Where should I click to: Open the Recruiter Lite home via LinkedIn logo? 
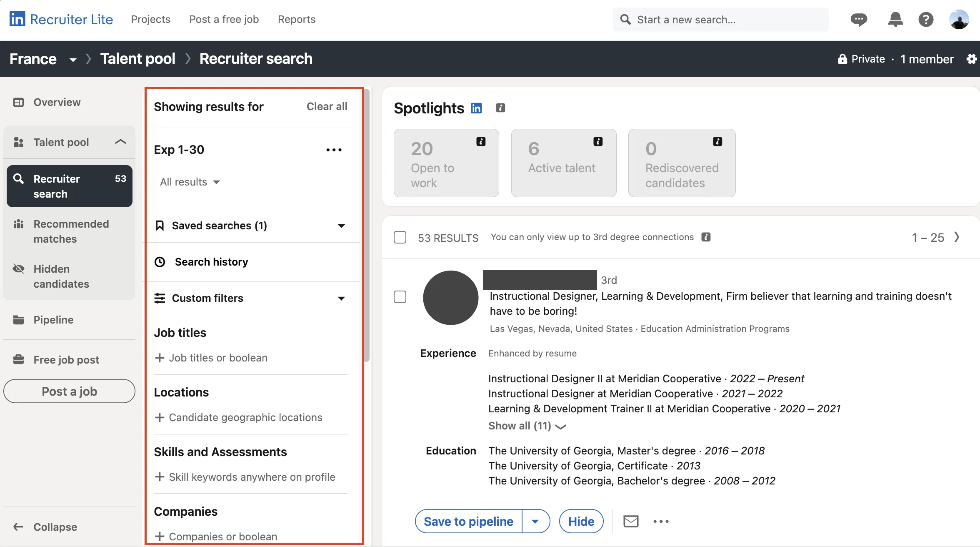point(18,19)
